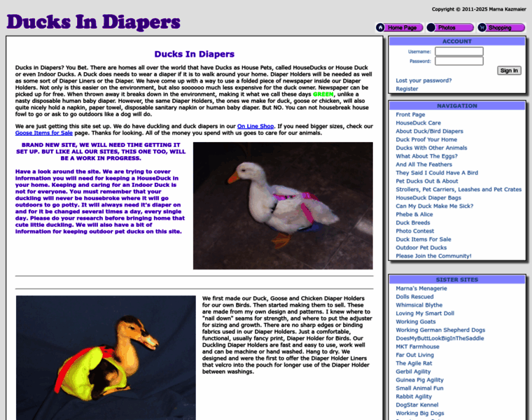Click white duck in pink diaper photo
Screen dimensions: 532x420
283,206
